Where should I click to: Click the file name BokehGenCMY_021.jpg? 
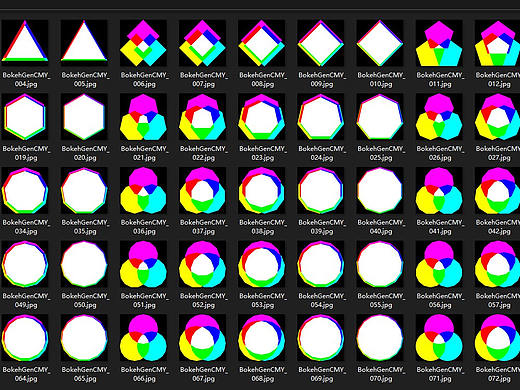point(144,153)
